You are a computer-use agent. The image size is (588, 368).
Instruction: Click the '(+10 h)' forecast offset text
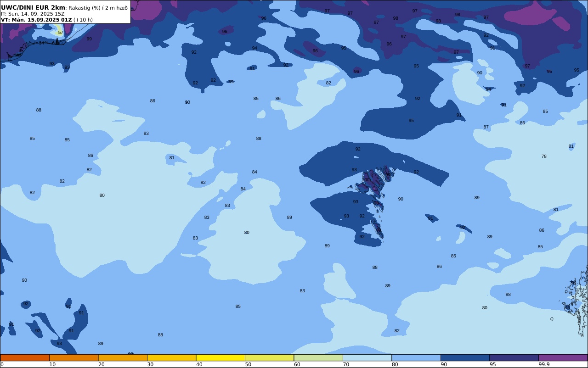(x=83, y=20)
